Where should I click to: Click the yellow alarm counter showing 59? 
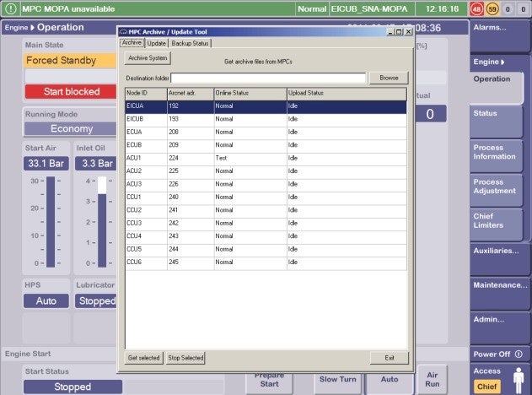click(x=492, y=9)
